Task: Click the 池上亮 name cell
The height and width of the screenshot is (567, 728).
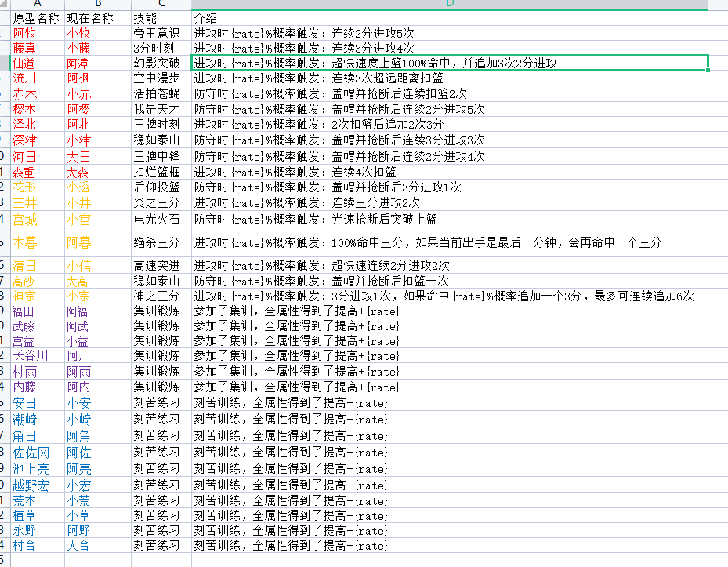Action: point(38,469)
